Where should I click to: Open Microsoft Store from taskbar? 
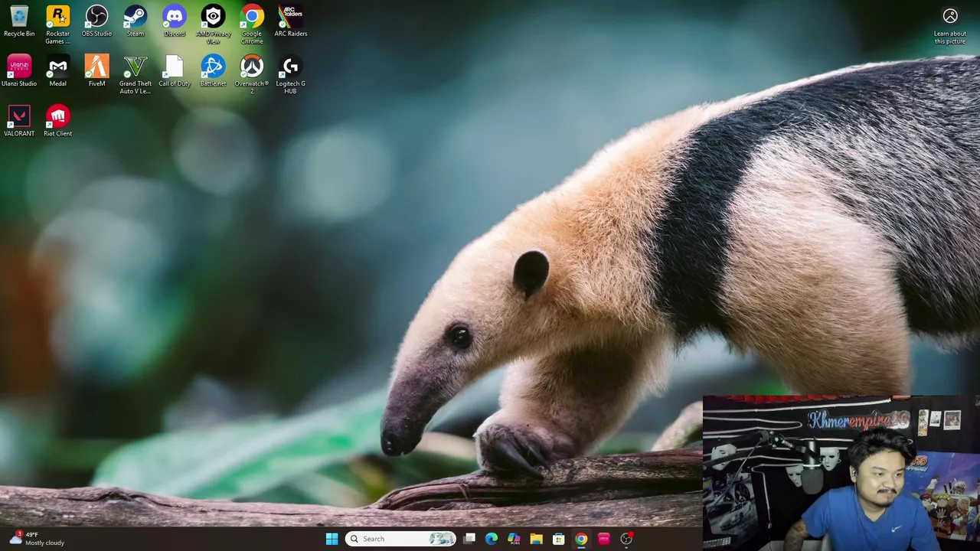pos(559,539)
